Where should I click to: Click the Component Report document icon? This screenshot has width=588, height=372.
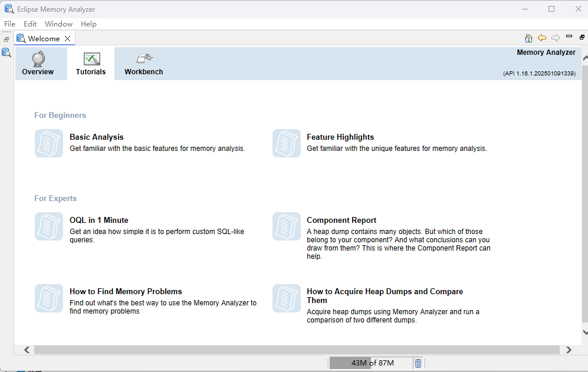pyautogui.click(x=286, y=226)
